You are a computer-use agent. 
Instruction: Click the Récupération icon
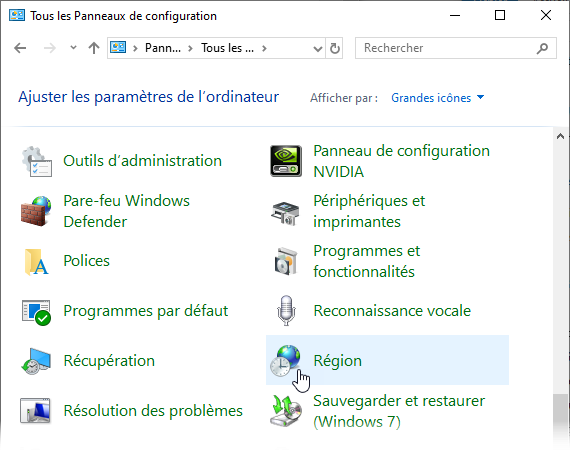click(x=36, y=361)
